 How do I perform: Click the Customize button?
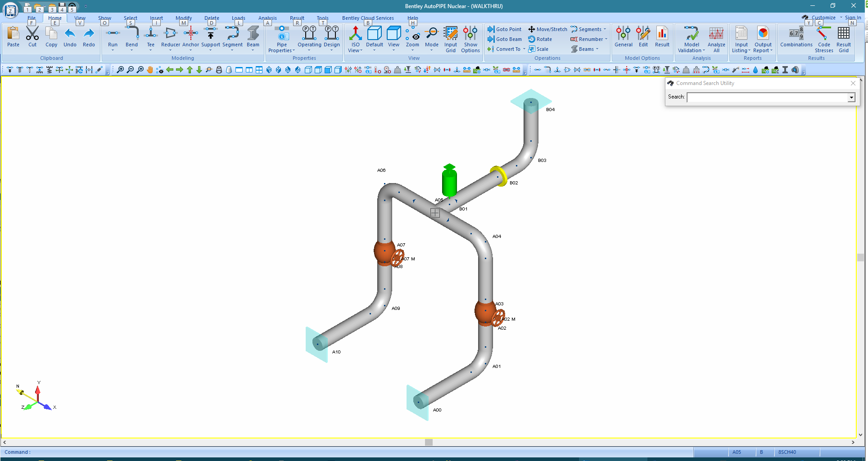pos(823,18)
